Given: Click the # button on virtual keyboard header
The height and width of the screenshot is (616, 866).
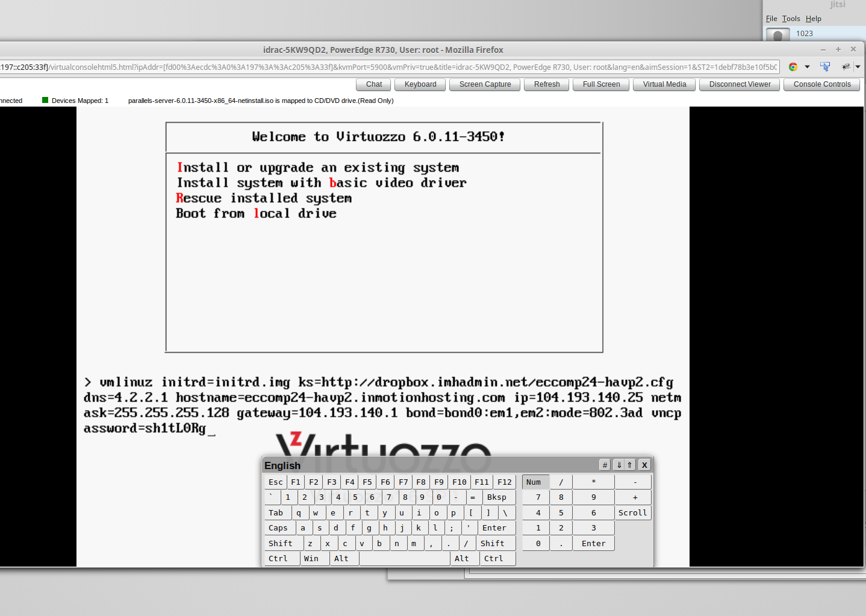Looking at the screenshot, I should [x=605, y=465].
